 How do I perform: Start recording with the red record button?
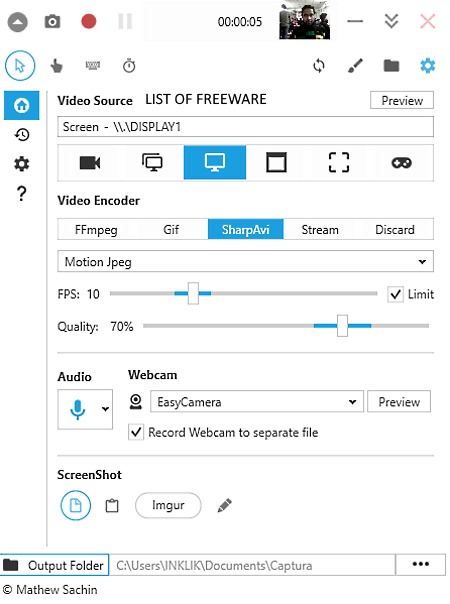pos(89,21)
